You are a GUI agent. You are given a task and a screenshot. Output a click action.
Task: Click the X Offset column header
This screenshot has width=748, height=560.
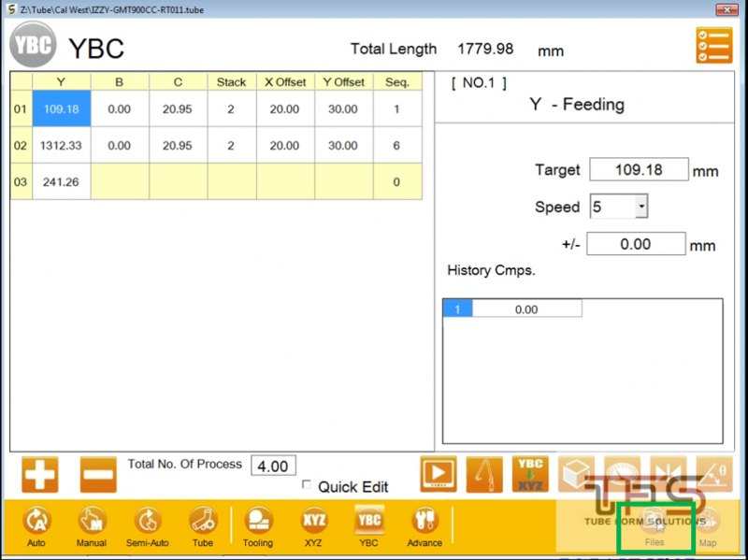(285, 81)
